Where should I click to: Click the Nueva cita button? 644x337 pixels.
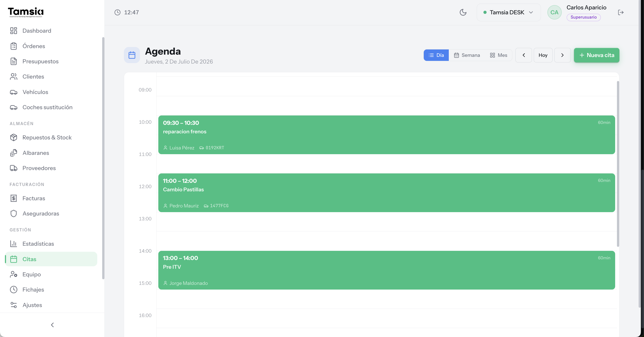click(597, 55)
